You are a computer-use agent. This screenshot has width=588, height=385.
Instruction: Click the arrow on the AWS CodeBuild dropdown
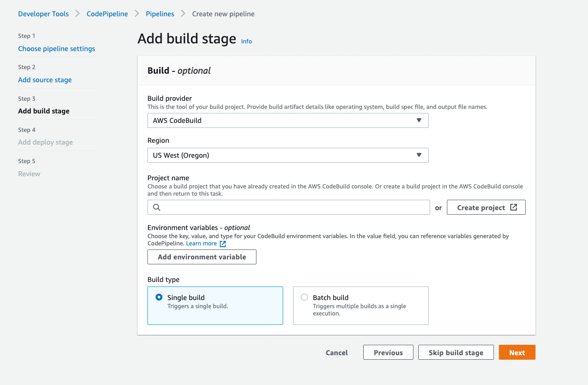(419, 120)
